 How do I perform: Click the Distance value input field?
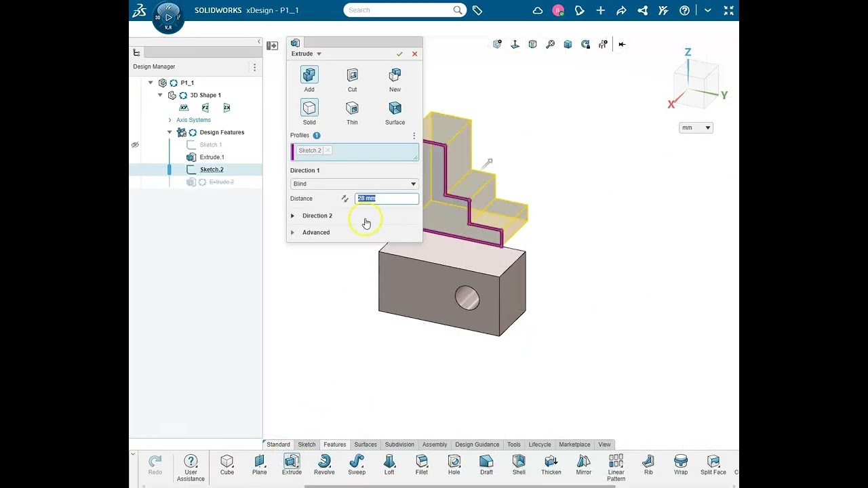387,199
